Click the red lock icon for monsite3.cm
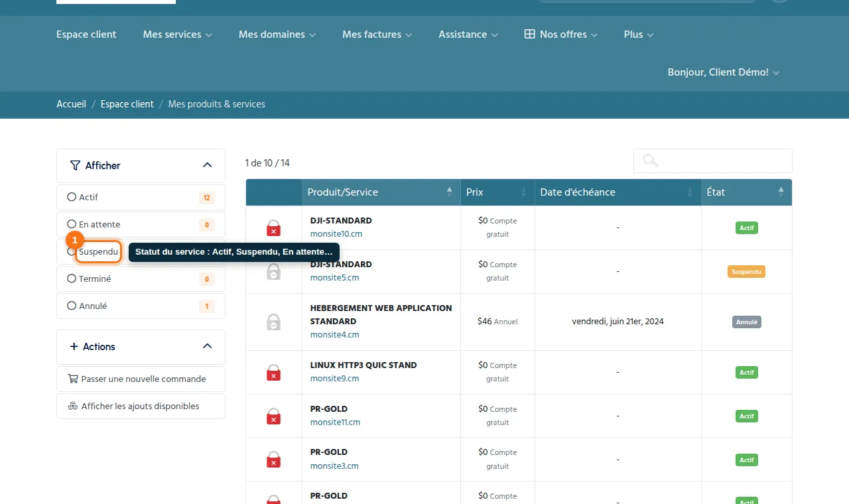Image resolution: width=849 pixels, height=504 pixels. pyautogui.click(x=273, y=460)
